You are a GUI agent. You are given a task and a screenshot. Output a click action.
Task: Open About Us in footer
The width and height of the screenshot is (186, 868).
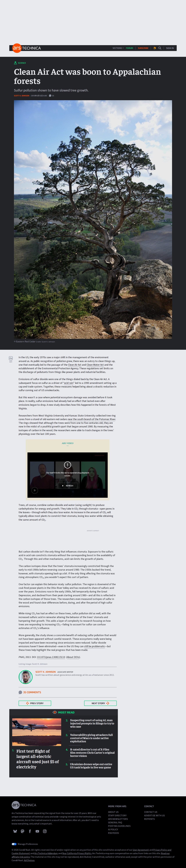point(113,812)
